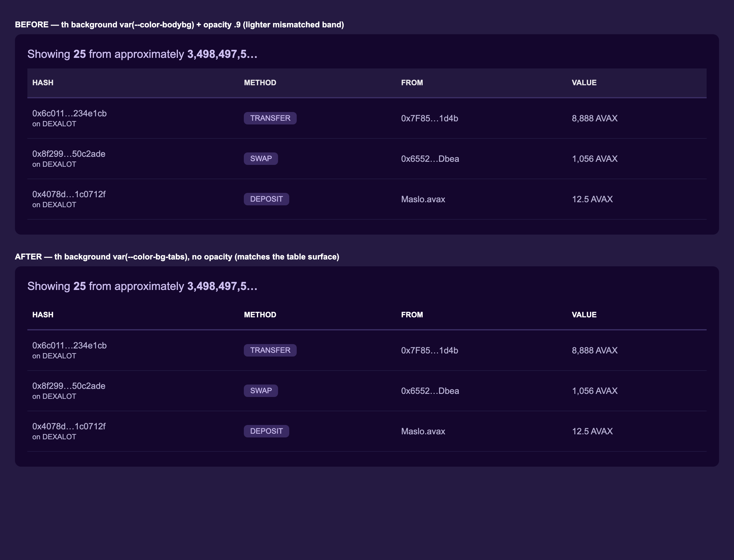Click TRANSFER badge in BEFORE table
This screenshot has width=734, height=560.
[x=270, y=118]
